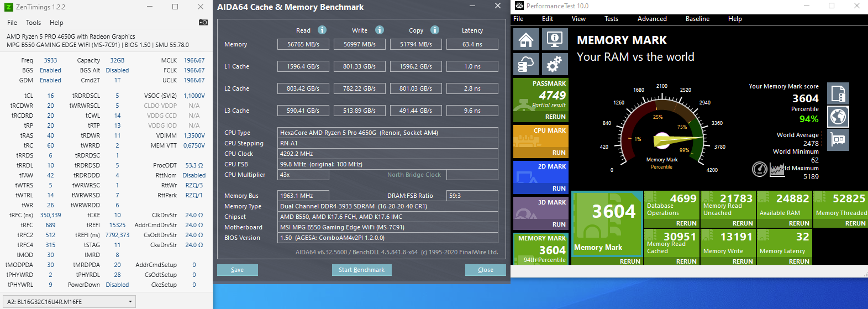Screen dimensions: 868x309
Task: Open PerformanceTest Advanced menu
Action: click(x=652, y=19)
